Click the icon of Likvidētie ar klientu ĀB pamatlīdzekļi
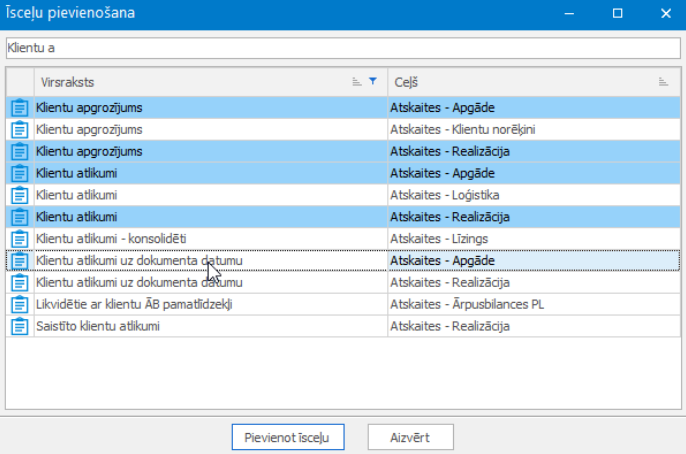Image resolution: width=686 pixels, height=454 pixels. click(18, 304)
